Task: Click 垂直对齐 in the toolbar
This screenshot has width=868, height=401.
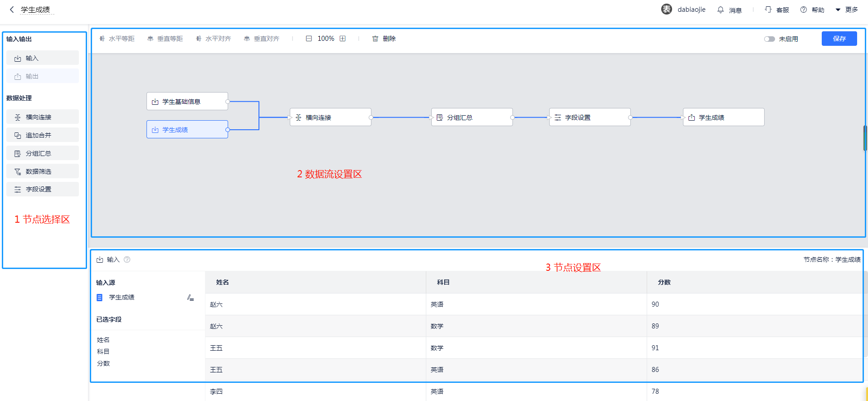Action: pyautogui.click(x=262, y=39)
